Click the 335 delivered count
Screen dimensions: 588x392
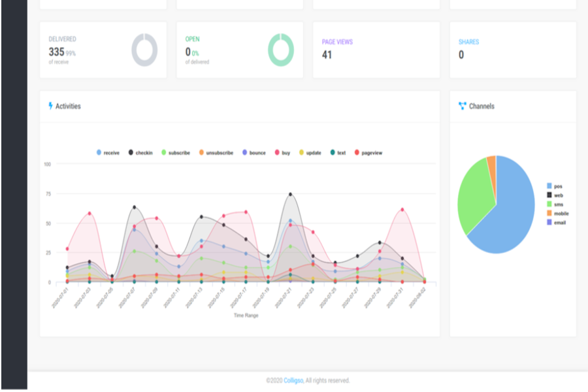(56, 52)
